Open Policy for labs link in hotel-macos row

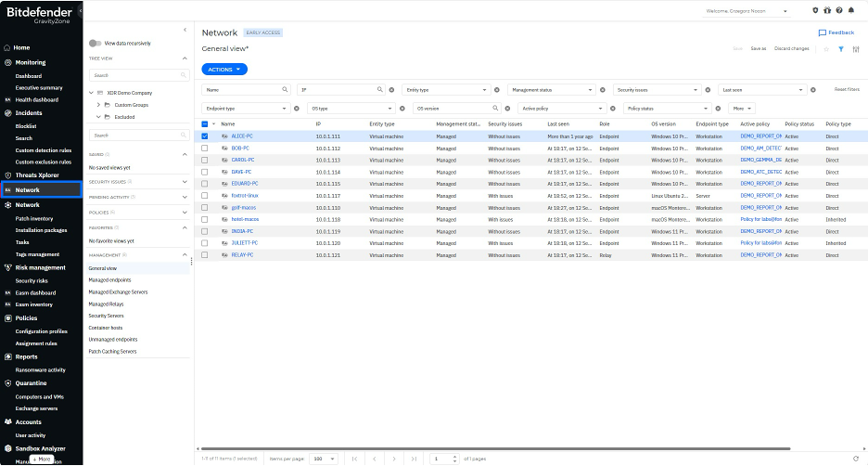tap(761, 219)
